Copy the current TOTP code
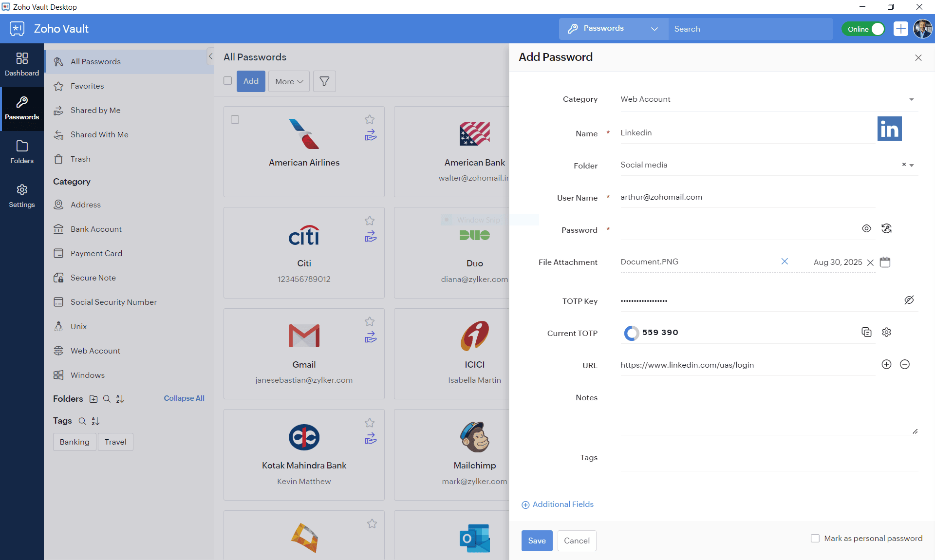The image size is (935, 560). click(x=866, y=332)
